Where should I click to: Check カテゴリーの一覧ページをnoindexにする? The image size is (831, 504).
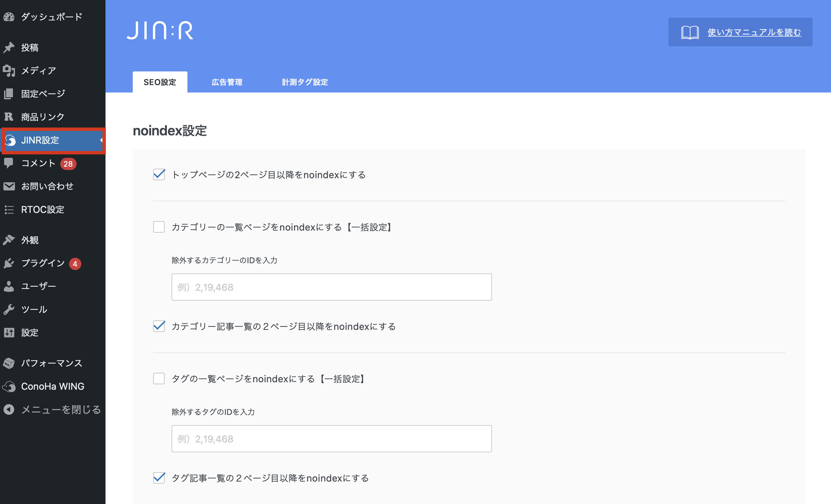tap(159, 227)
